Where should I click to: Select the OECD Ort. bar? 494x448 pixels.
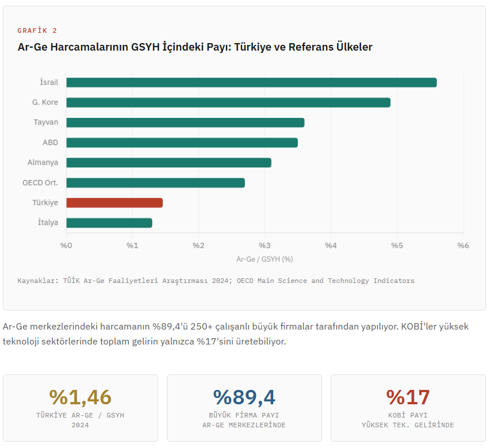click(x=155, y=183)
